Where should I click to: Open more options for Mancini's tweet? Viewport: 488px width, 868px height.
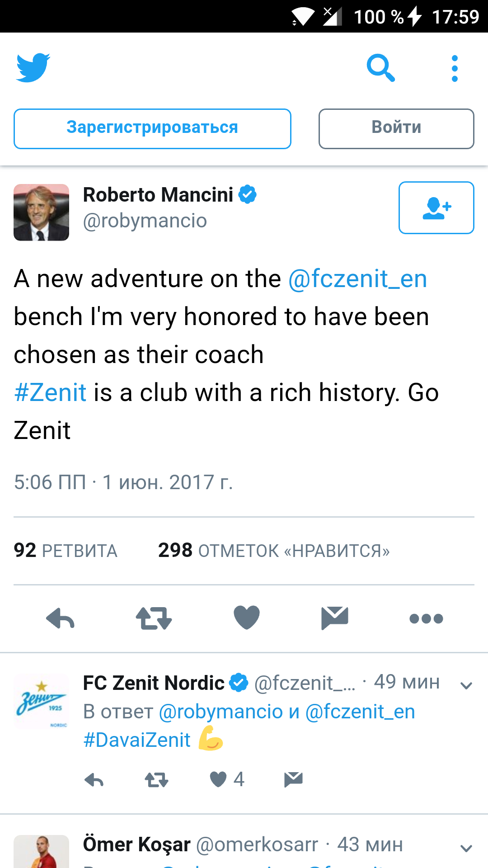coord(426,618)
